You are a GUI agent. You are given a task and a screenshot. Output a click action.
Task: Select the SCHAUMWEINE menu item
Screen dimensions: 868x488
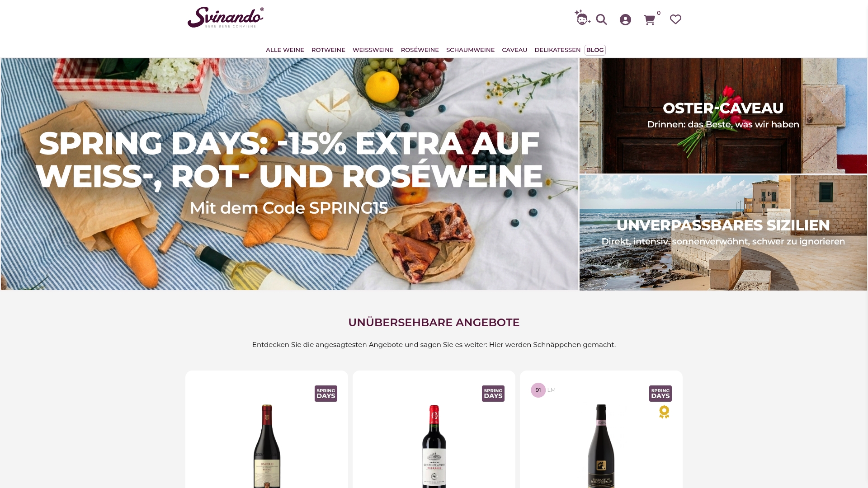pyautogui.click(x=470, y=50)
